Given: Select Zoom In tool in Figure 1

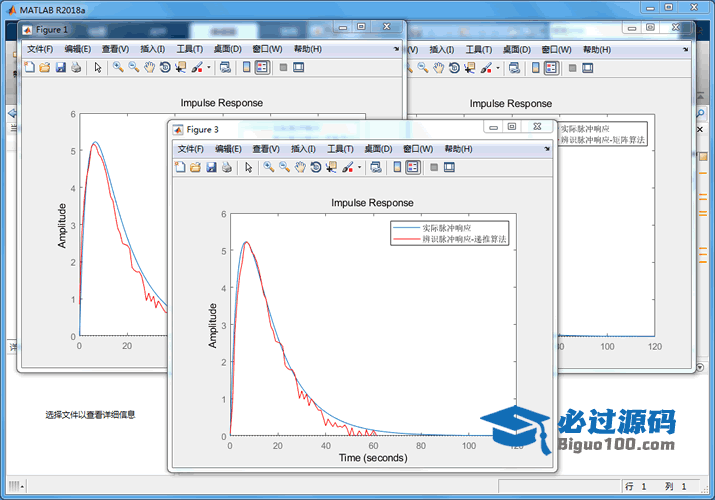Looking at the screenshot, I should point(118,67).
